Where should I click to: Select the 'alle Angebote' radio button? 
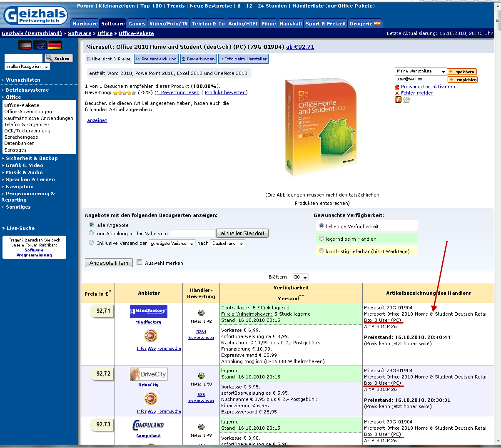pos(91,225)
